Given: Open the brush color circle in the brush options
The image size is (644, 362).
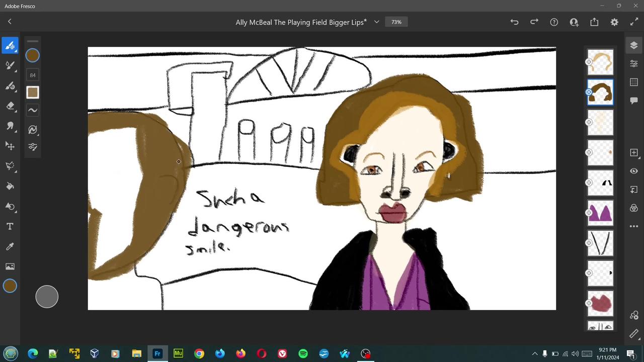Looking at the screenshot, I should point(33,55).
